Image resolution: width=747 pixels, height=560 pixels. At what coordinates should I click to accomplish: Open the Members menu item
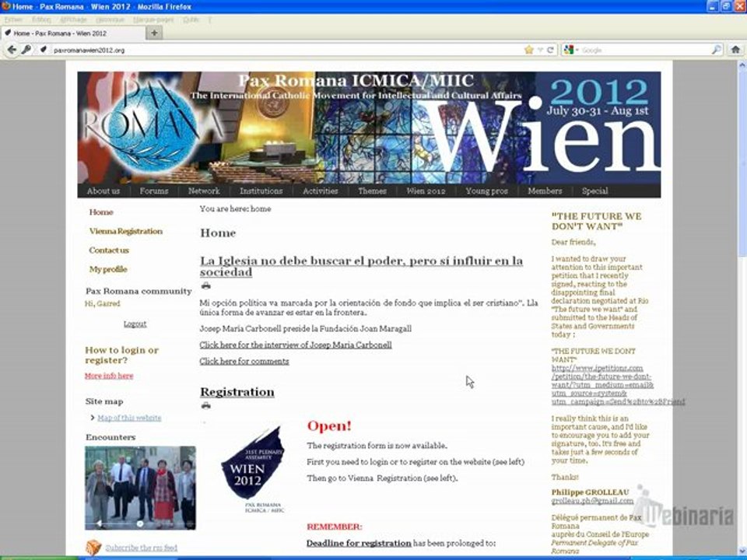[545, 191]
